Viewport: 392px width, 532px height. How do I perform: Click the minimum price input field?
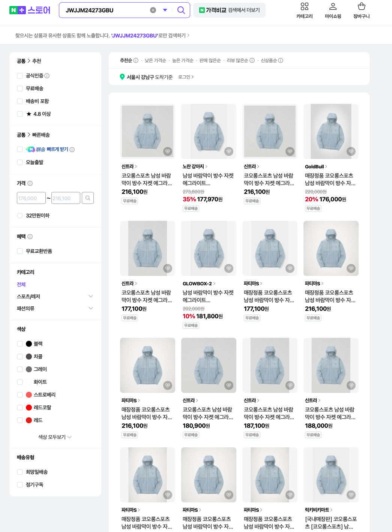pos(31,198)
